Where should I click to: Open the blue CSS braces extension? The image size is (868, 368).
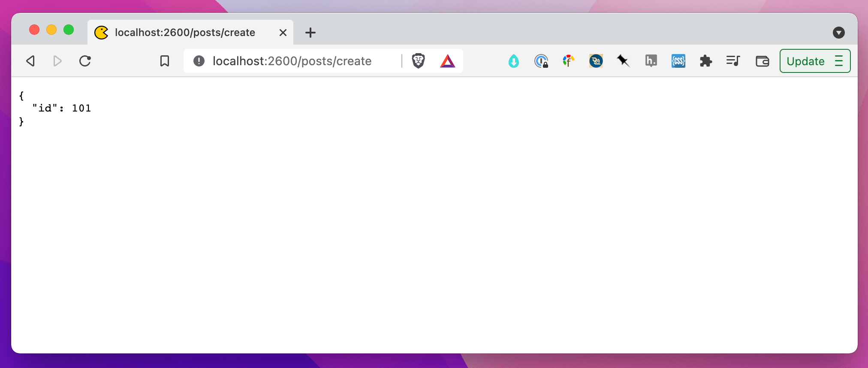click(678, 61)
